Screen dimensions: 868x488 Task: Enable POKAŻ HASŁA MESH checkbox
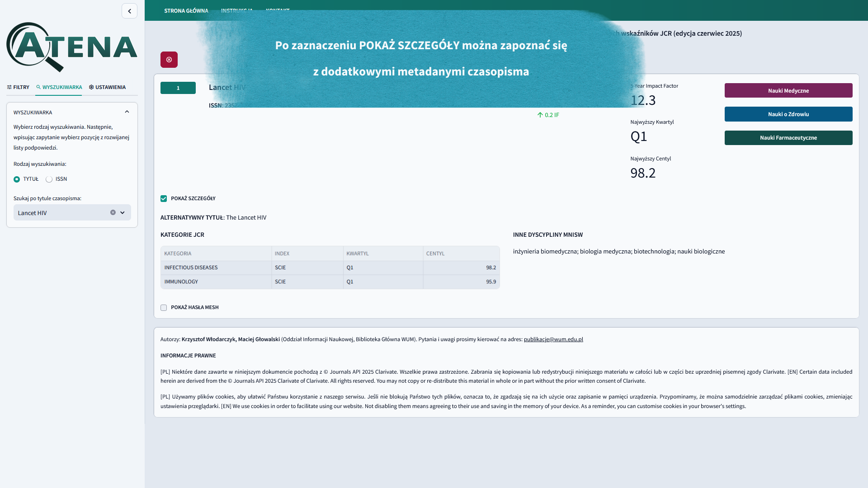164,308
